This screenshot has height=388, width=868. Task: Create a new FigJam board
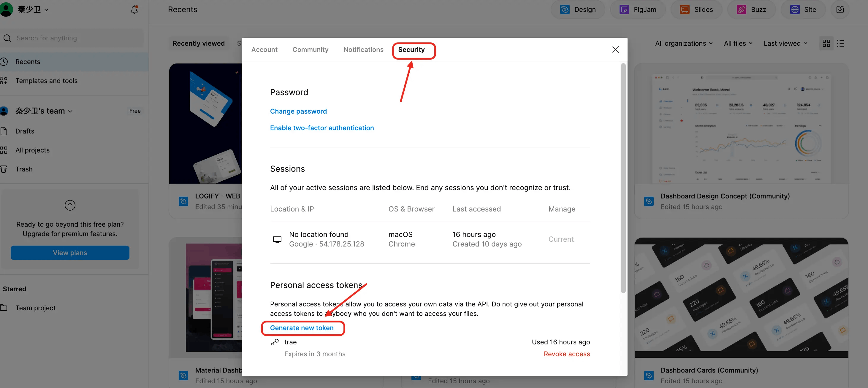pyautogui.click(x=638, y=9)
